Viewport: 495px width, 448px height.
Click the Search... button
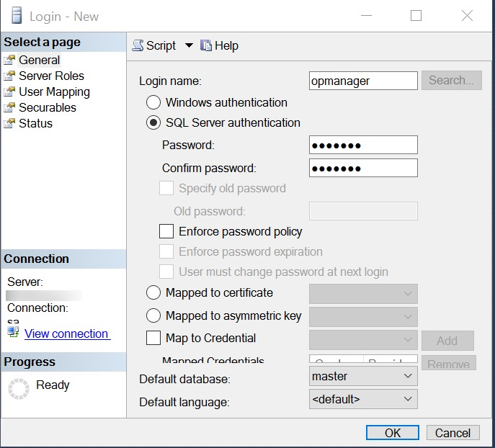[452, 81]
